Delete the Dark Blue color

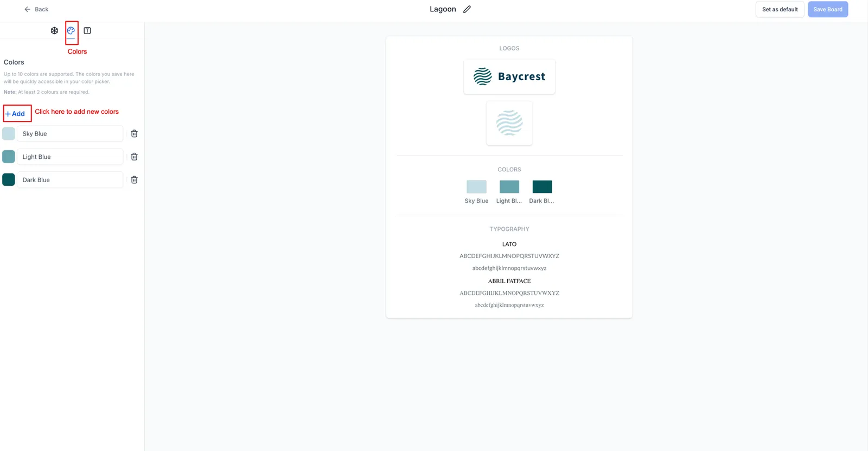click(x=135, y=180)
